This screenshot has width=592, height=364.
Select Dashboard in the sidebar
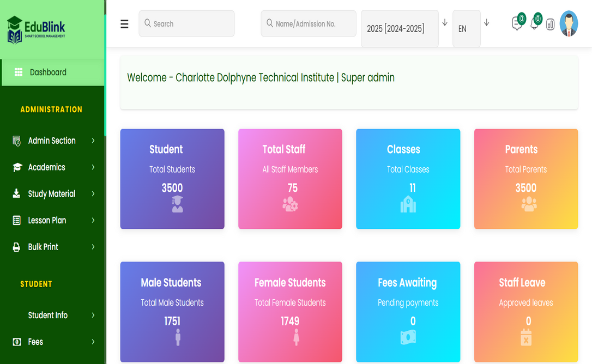[x=48, y=72]
